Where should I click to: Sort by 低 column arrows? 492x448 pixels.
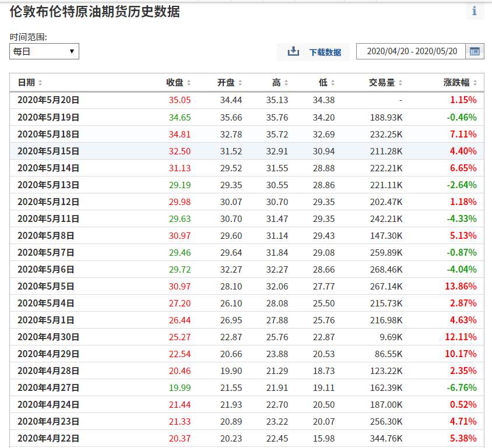(x=333, y=83)
